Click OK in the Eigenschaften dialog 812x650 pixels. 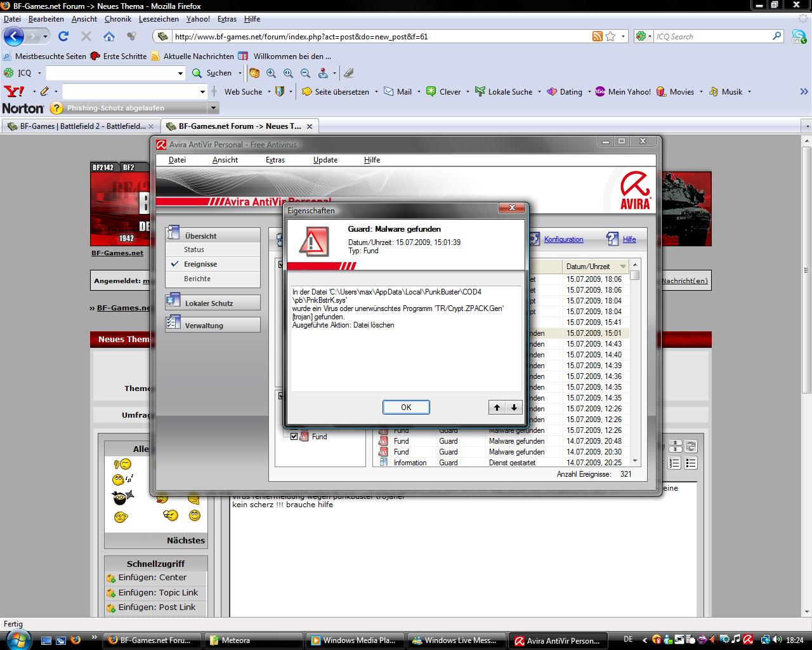pos(406,408)
